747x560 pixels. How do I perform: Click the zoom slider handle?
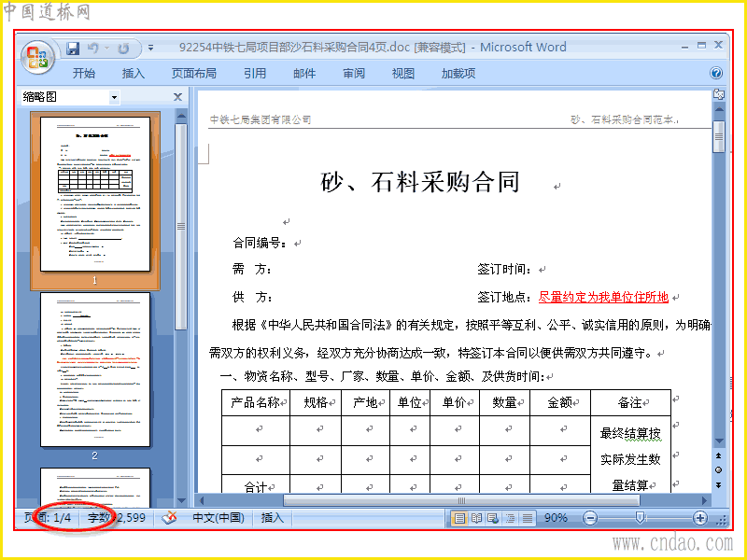[x=641, y=518]
